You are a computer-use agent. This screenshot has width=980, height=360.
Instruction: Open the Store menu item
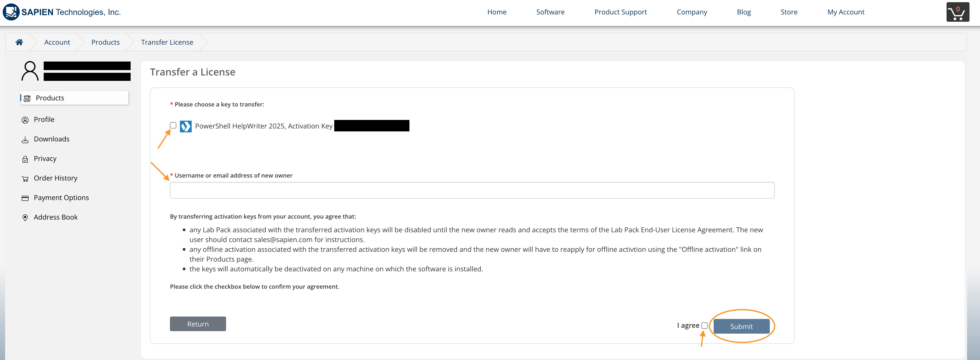[789, 12]
